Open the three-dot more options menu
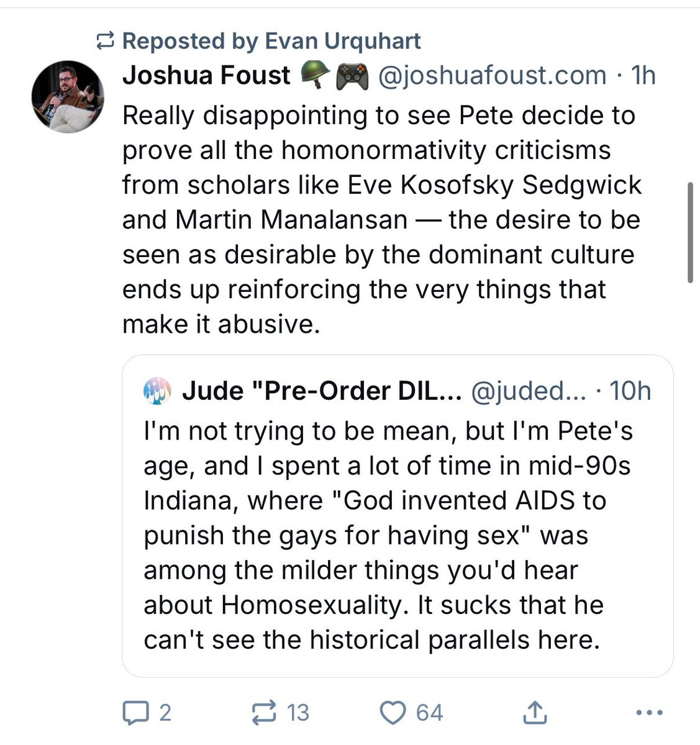The image size is (700, 745). 649,712
